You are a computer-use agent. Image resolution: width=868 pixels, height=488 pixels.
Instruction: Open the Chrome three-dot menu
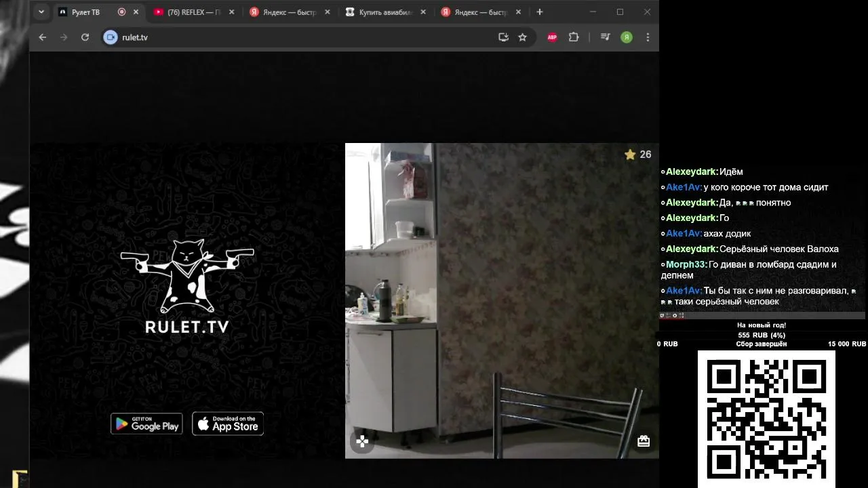(648, 37)
